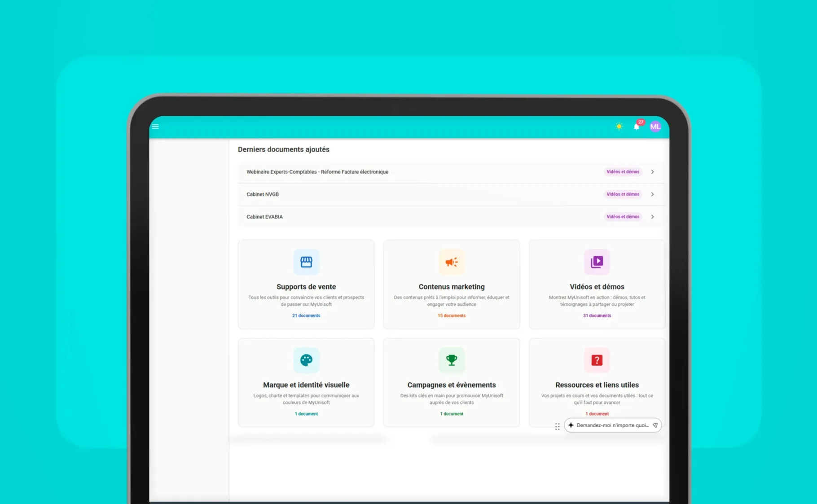
Task: Click the Vidéos et démos play icon
Action: coord(597,262)
